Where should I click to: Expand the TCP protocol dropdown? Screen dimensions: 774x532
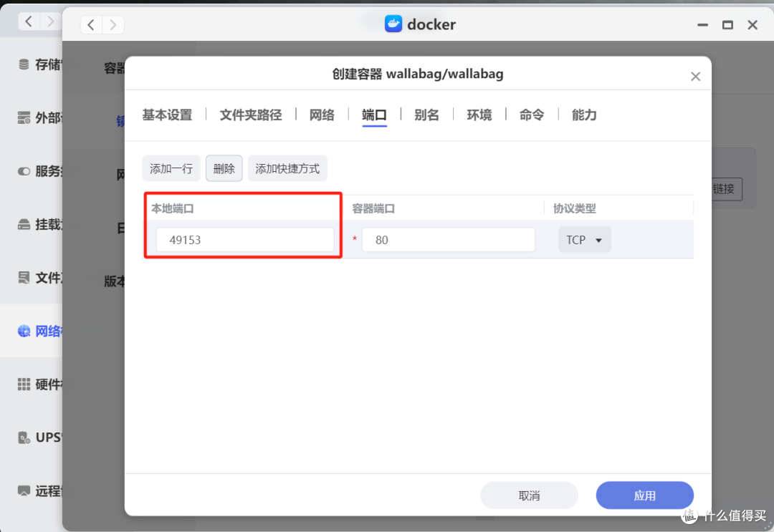[585, 240]
